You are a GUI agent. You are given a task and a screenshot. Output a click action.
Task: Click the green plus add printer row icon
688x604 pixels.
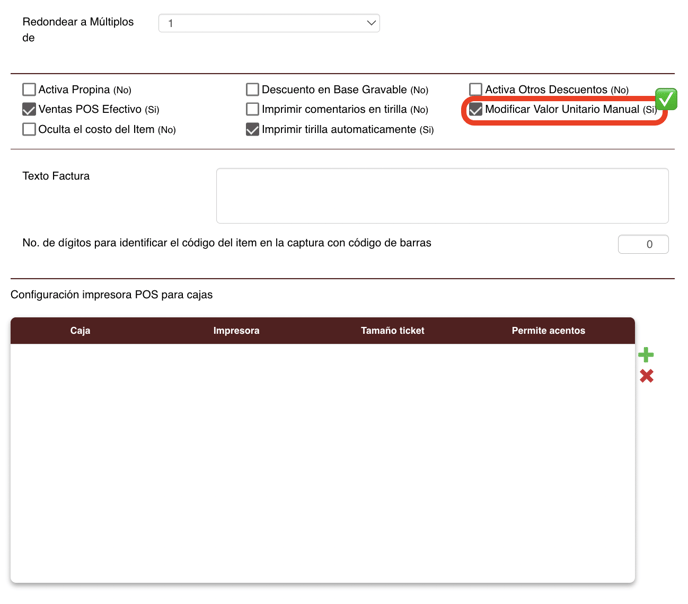(646, 354)
